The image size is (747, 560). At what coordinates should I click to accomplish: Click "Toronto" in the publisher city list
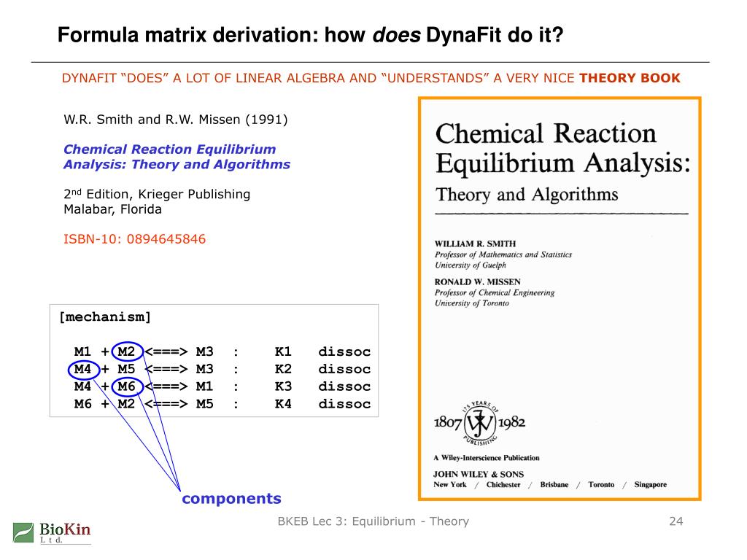pos(601,485)
